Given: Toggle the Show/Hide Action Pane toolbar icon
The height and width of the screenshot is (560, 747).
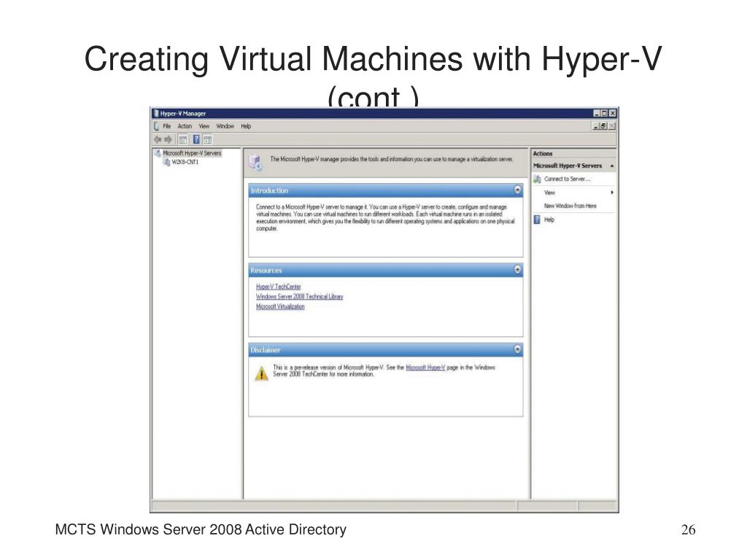Looking at the screenshot, I should pyautogui.click(x=208, y=139).
